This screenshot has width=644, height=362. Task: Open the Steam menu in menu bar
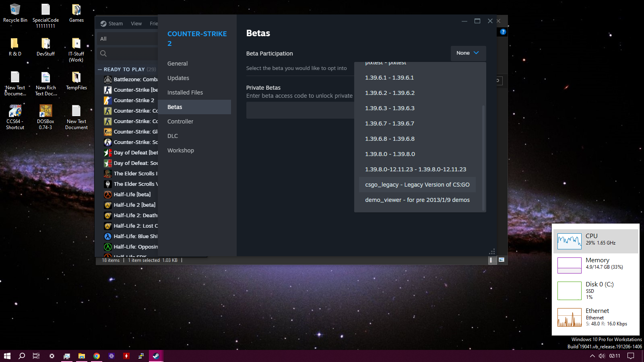pos(116,24)
